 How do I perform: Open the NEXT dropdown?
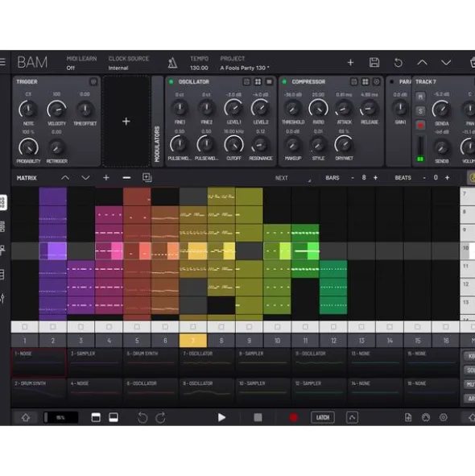tap(293, 178)
